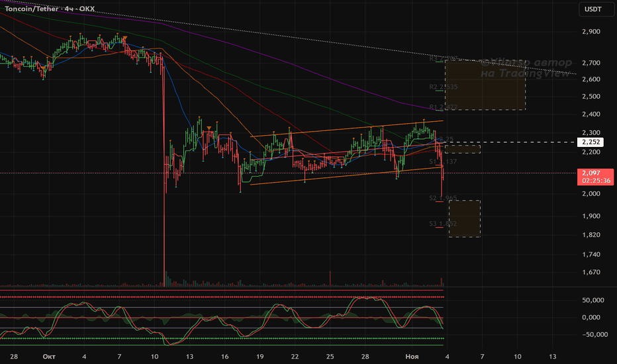Click the orange arrow marker above candles near 16
Screen dimensions: 617x364
(x=210, y=128)
